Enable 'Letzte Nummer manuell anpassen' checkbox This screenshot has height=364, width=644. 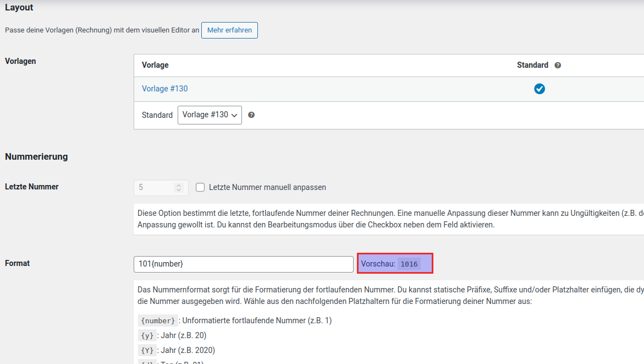(x=200, y=187)
